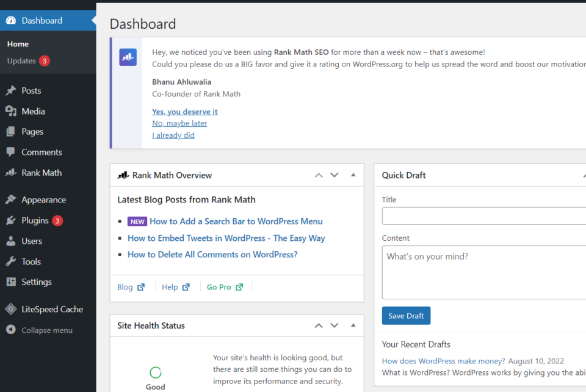This screenshot has height=392, width=586.
Task: Move Rank Math Overview up with chevron
Action: [318, 175]
